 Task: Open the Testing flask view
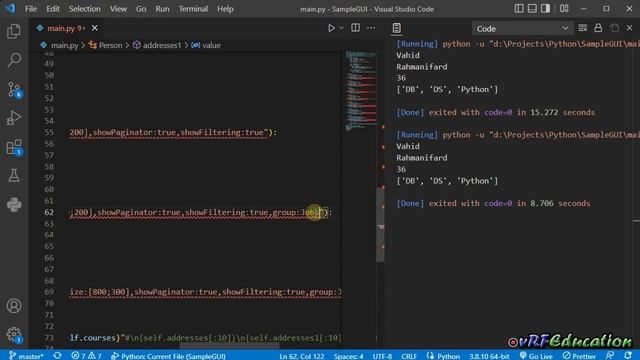click(14, 176)
